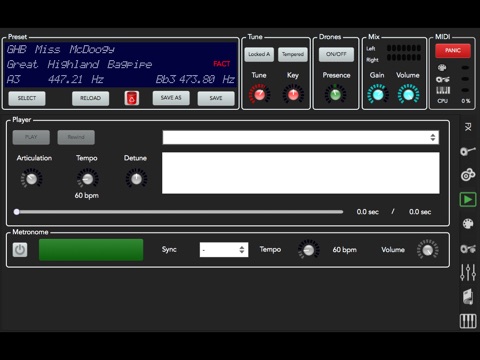Toggle the Tempered tuning button
Viewport: 480px width, 360px height.
tap(293, 54)
